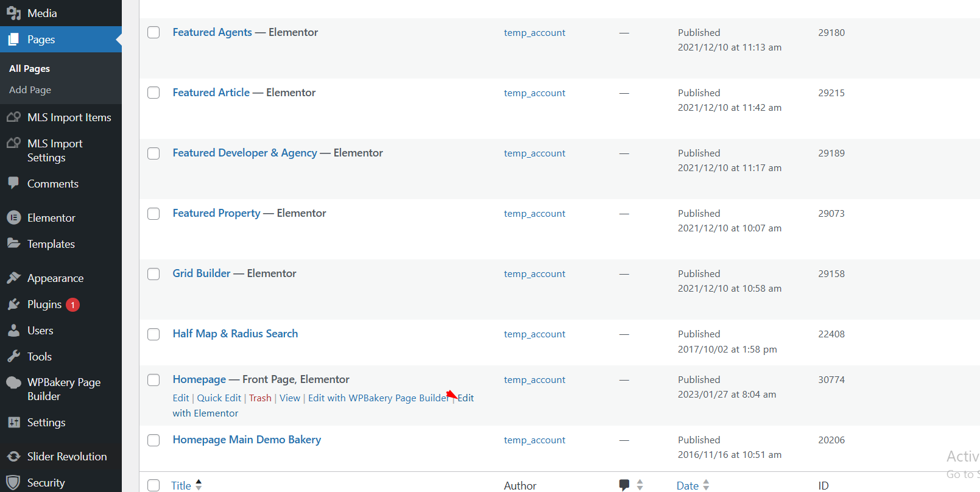
Task: Select the Grid Builder page checkbox
Action: pyautogui.click(x=153, y=273)
